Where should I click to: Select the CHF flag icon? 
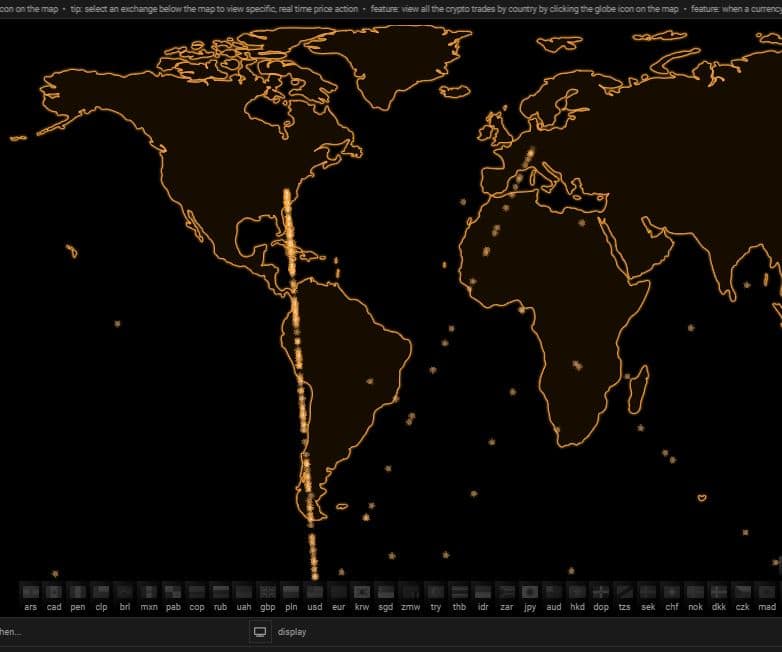point(671,591)
